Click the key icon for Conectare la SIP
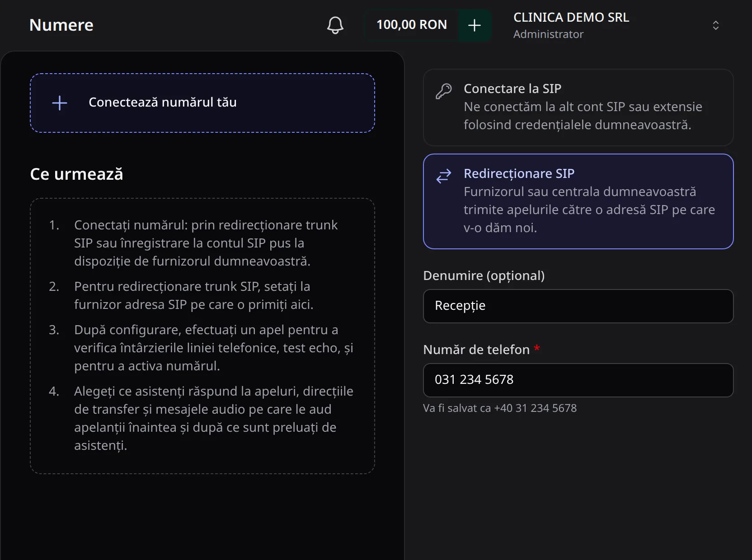Screen dimensions: 752x560 [444, 91]
